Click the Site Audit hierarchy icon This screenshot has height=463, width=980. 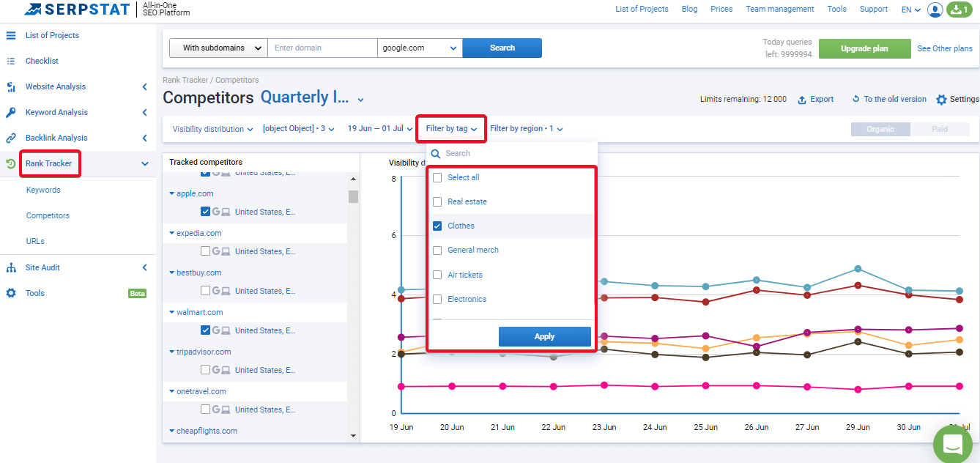(x=11, y=267)
